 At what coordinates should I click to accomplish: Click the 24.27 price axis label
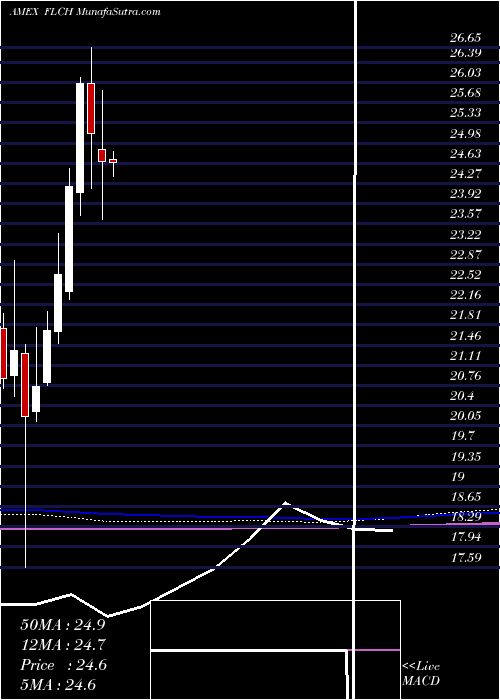coord(466,174)
